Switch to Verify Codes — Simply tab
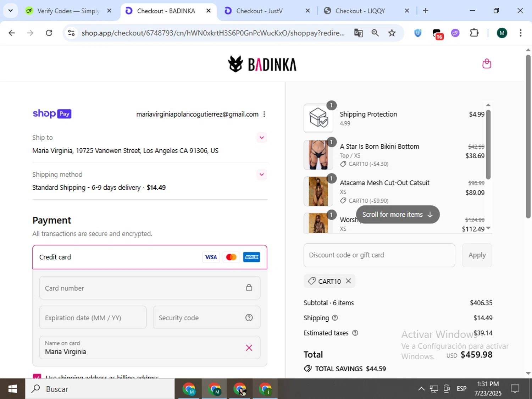The height and width of the screenshot is (399, 532). pos(68,11)
